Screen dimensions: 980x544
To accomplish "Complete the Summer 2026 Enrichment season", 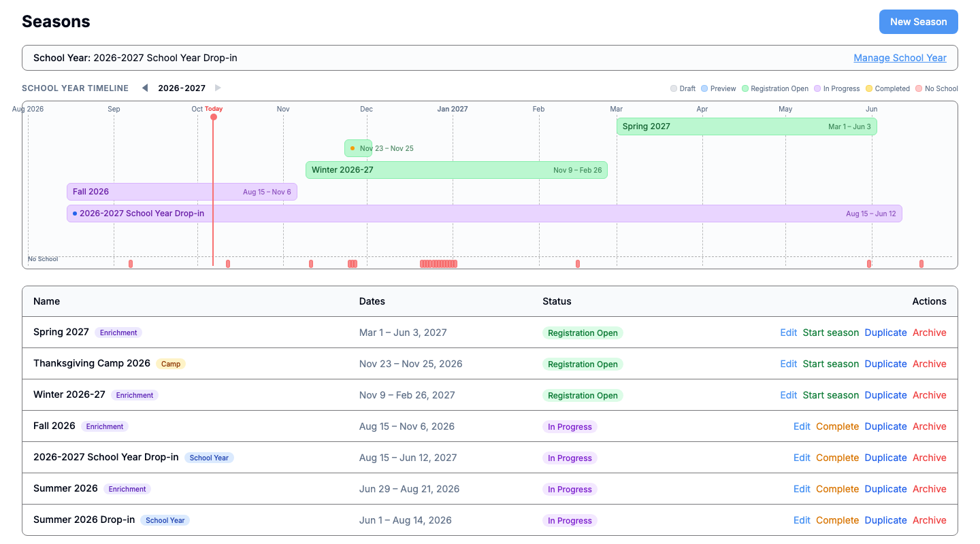I will (x=837, y=489).
